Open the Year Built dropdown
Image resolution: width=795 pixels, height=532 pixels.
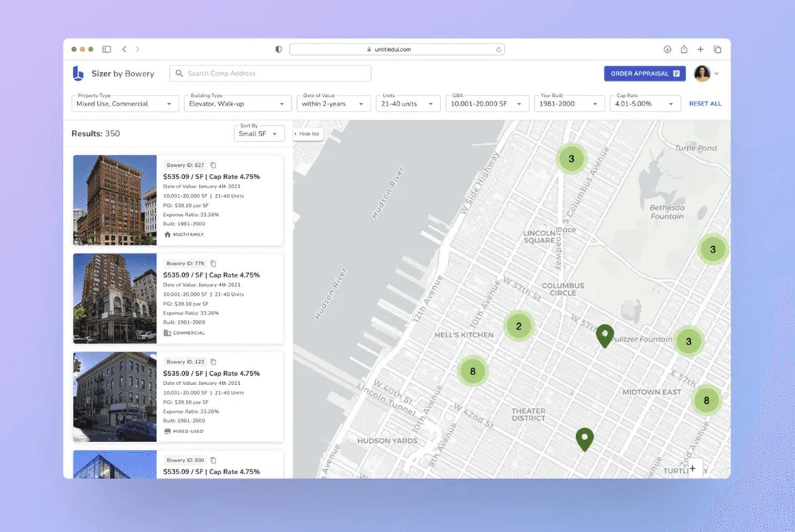(x=569, y=103)
